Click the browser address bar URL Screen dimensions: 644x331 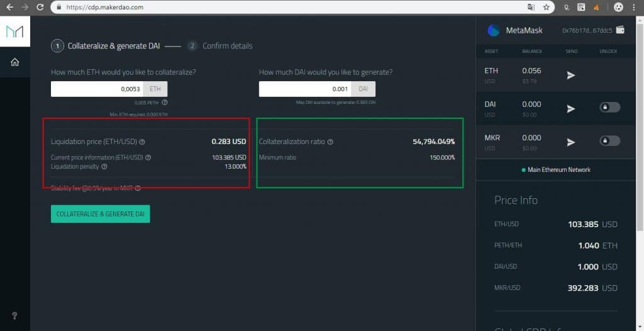105,7
